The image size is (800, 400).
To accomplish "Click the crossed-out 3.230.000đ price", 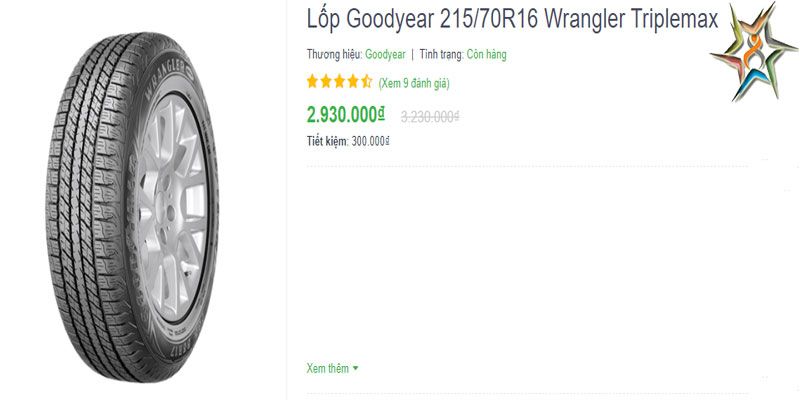I will 430,117.
